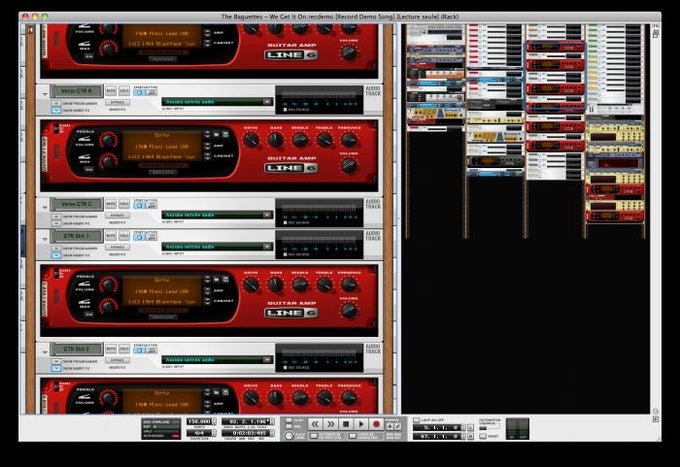This screenshot has width=680, height=467.
Task: Solo the GTR Skit 1 track
Action: (124, 236)
